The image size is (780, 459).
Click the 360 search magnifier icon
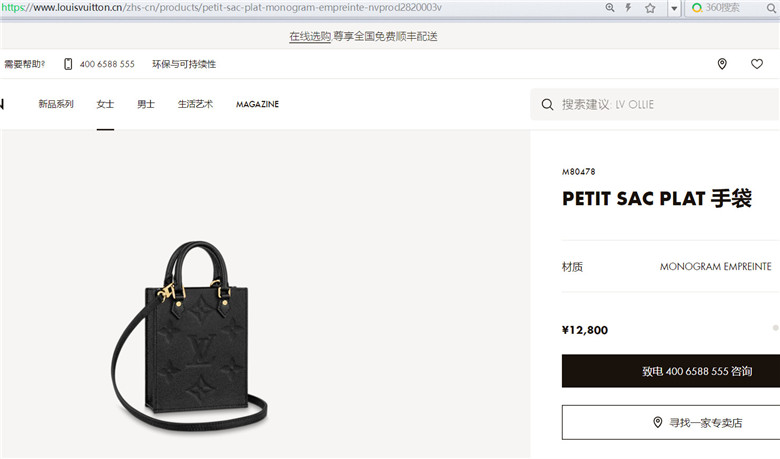pyautogui.click(x=771, y=8)
